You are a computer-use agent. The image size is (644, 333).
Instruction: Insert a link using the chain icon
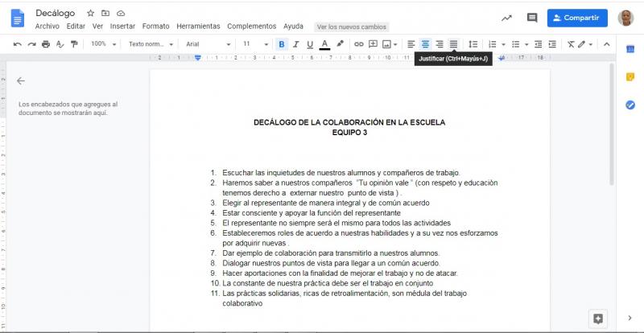pos(358,44)
